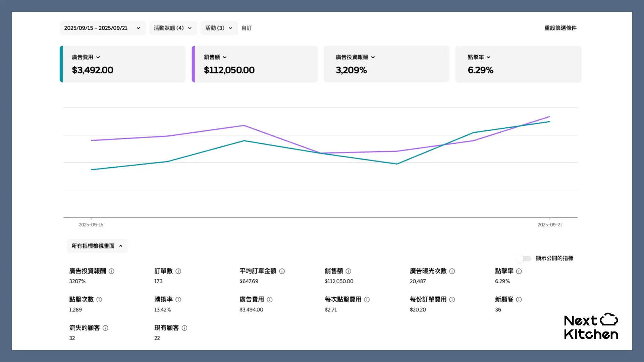The image size is (644, 362).
Task: Click the 廣告曝光次數 info icon
Action: [x=452, y=271]
